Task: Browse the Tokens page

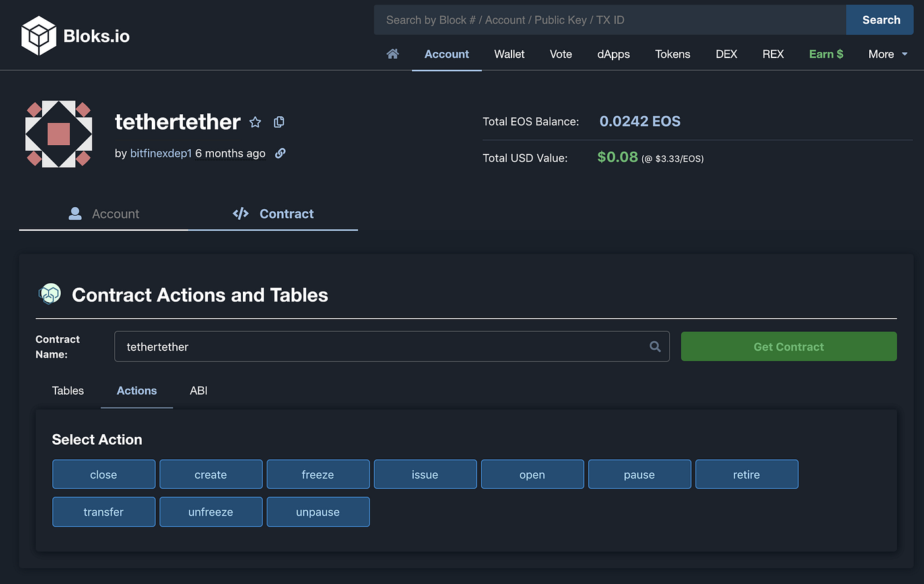Action: (673, 54)
